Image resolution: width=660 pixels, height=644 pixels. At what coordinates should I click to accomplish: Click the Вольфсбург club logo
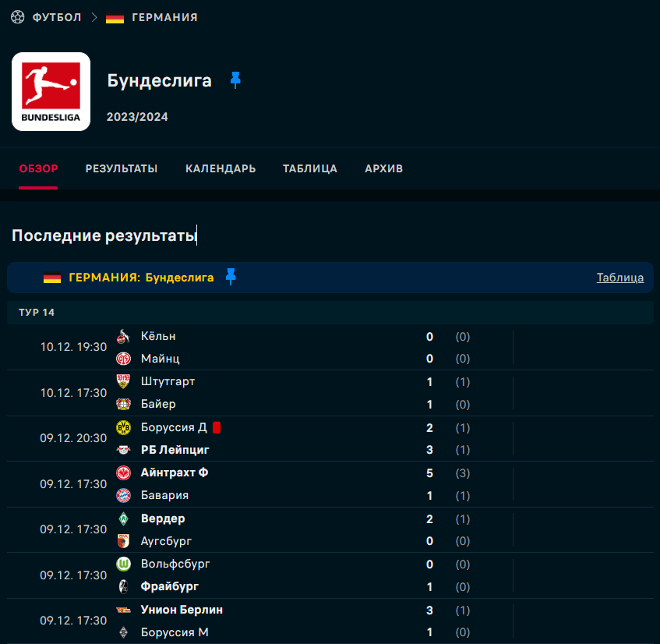coord(123,564)
